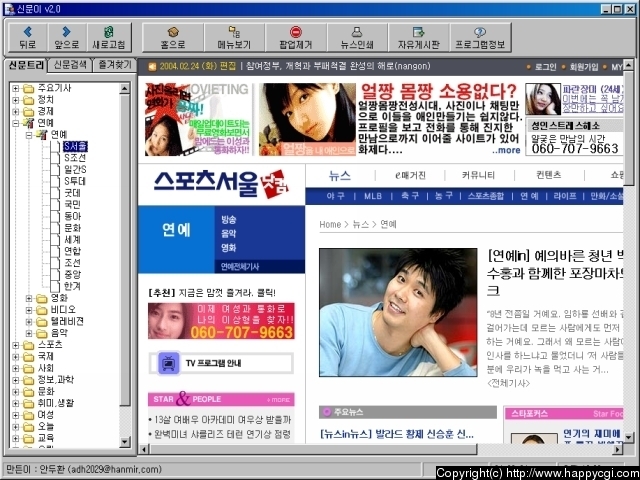Click the 텔레비젼 folder icon
The image size is (640, 480).
click(x=41, y=322)
